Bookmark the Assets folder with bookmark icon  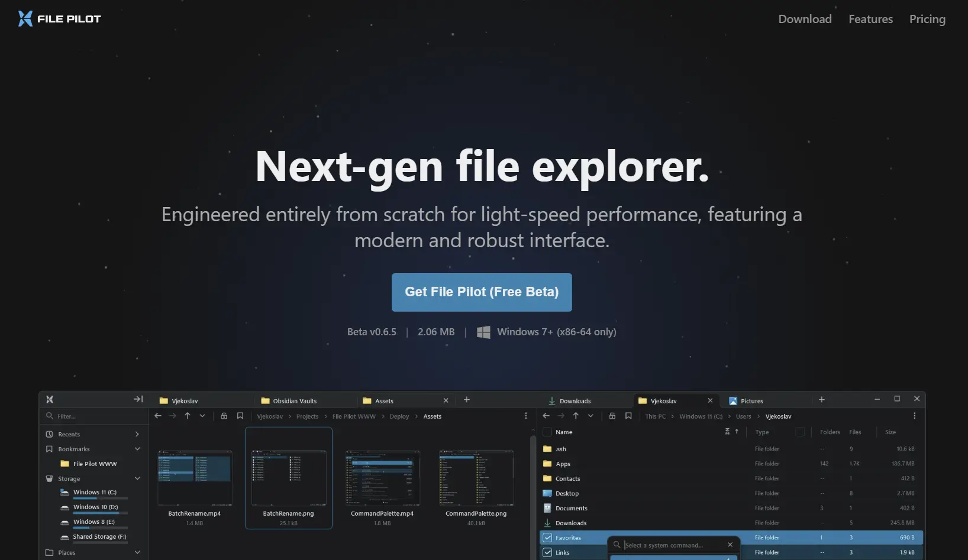(x=240, y=416)
